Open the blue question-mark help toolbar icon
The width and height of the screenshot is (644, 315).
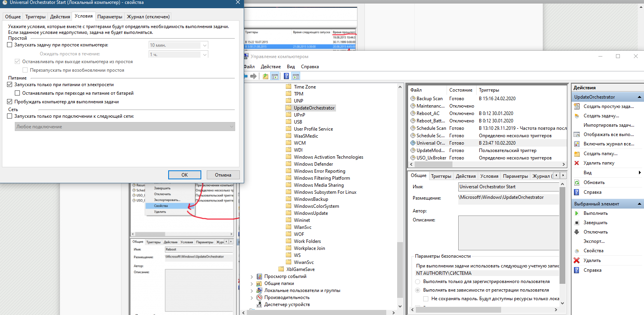click(286, 76)
